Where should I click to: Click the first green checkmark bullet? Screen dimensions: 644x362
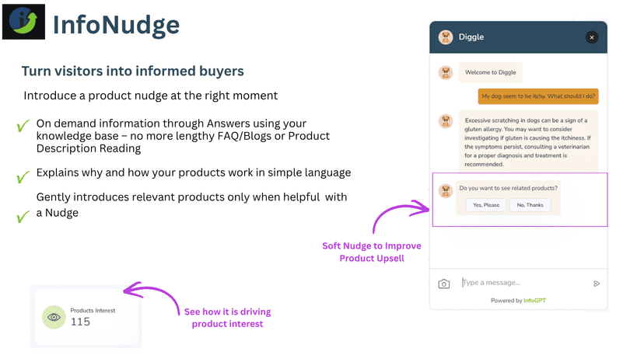pyautogui.click(x=23, y=125)
